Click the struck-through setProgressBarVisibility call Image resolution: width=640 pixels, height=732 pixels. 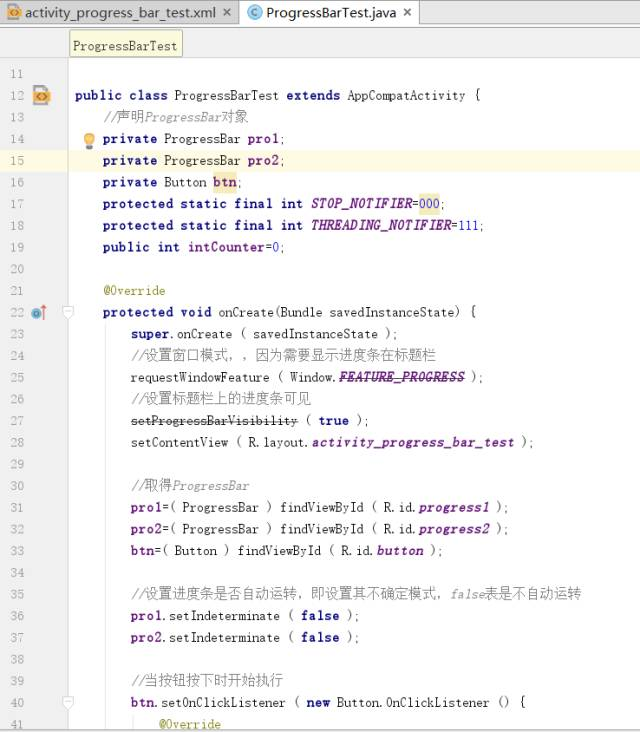[214, 421]
